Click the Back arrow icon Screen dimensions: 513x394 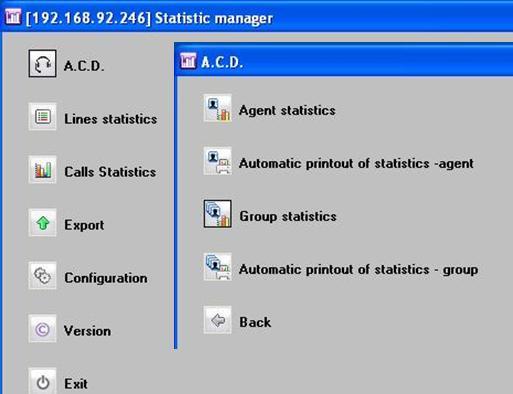218,320
